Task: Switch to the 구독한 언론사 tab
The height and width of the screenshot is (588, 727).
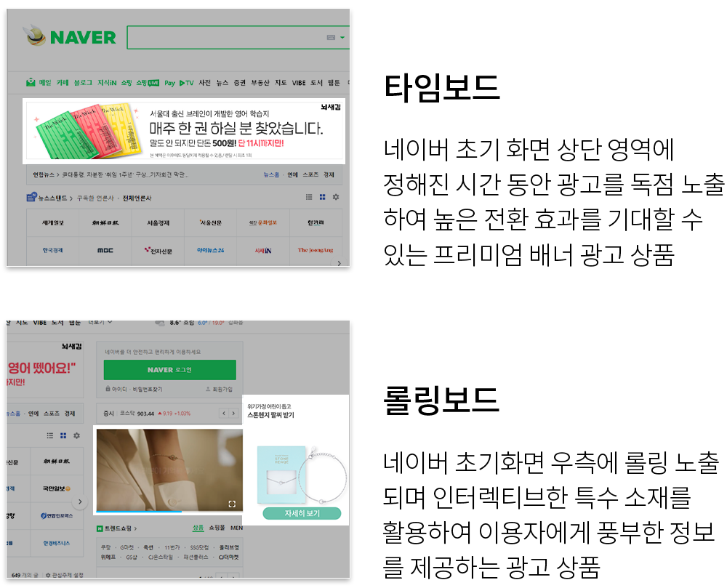Action: pos(95,198)
